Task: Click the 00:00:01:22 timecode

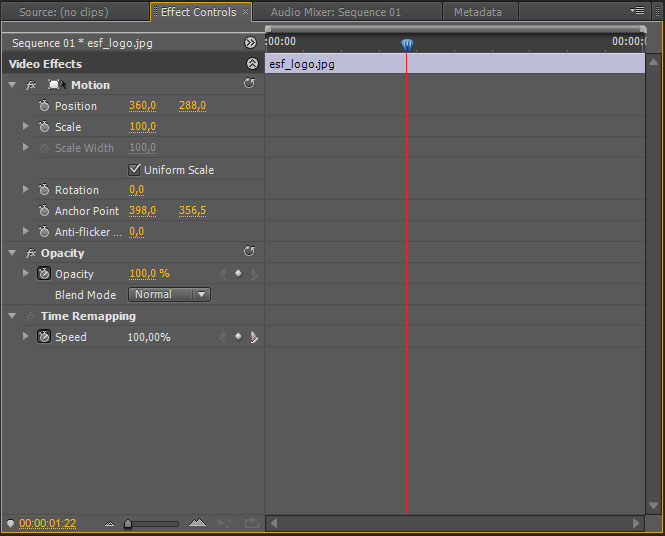Action: (x=48, y=523)
